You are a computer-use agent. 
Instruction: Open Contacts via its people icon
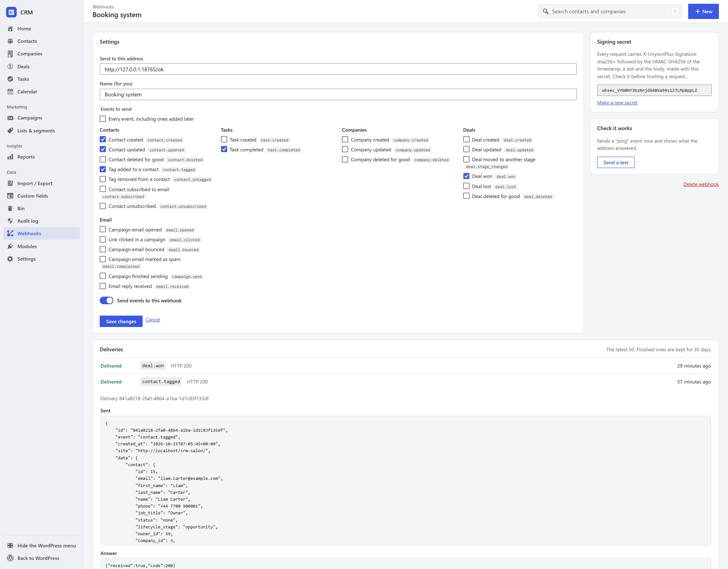10,41
